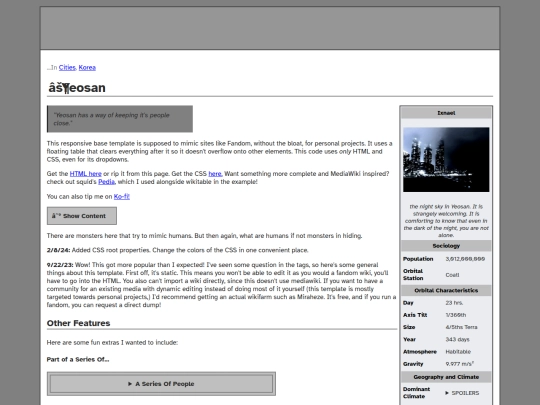Select the Ixnael infobox header
This screenshot has height=405, width=540.
point(446,113)
